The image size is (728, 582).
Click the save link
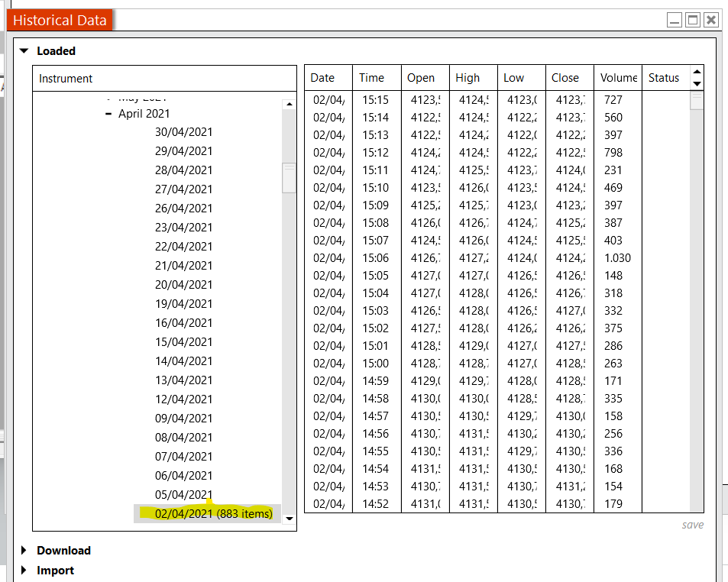[x=692, y=525]
